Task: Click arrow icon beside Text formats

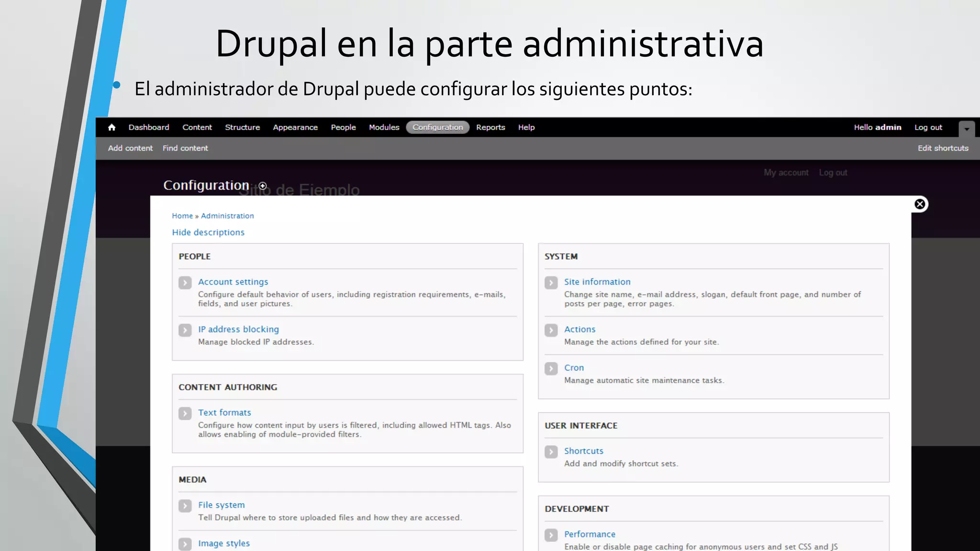Action: [x=185, y=413]
